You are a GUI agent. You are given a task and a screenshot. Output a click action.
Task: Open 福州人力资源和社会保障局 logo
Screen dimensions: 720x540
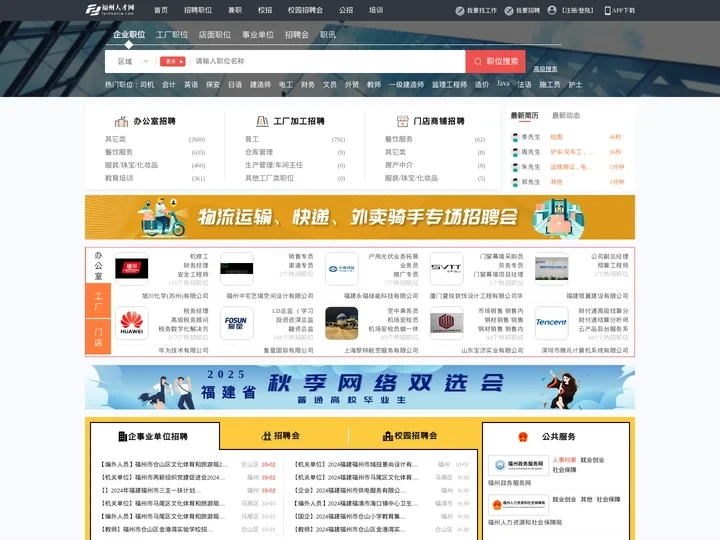coord(518,505)
